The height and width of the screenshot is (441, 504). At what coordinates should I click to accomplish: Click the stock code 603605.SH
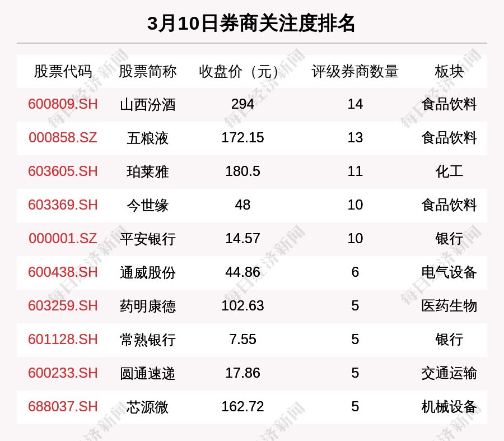click(x=63, y=171)
